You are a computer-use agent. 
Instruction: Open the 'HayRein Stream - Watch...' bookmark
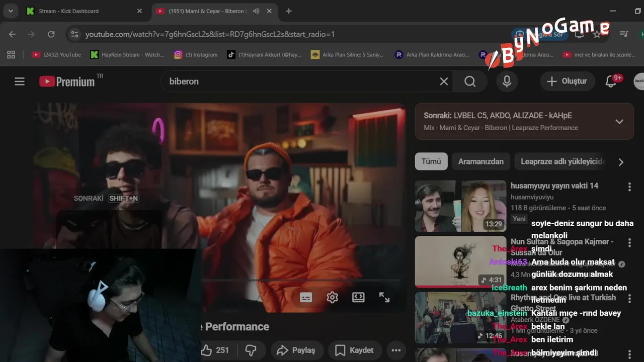[127, 55]
